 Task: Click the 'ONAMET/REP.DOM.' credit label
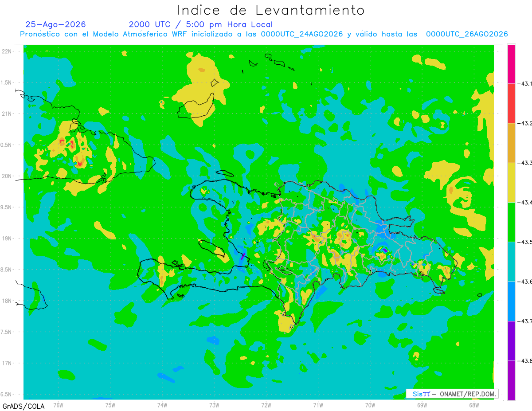click(x=467, y=394)
